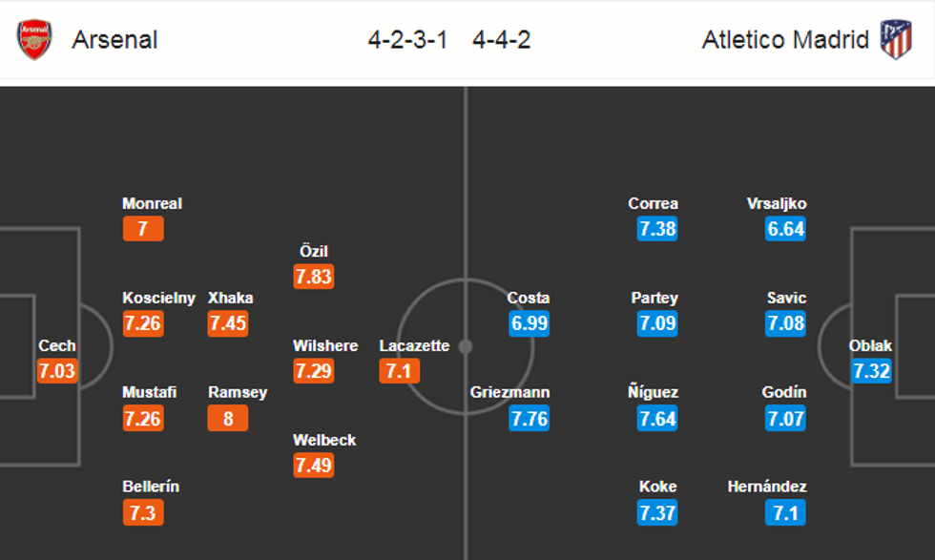
Task: Select Griezmann's 7.76 rating badge
Action: 529,418
